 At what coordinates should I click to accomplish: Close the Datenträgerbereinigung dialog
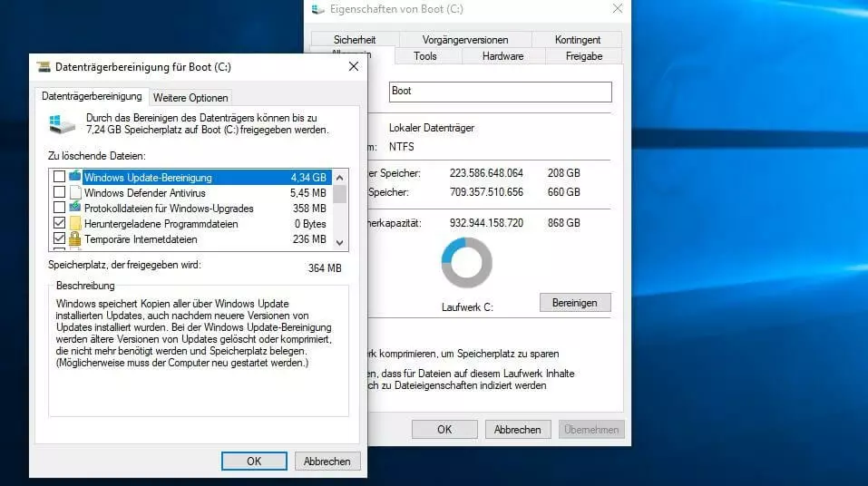coord(354,66)
